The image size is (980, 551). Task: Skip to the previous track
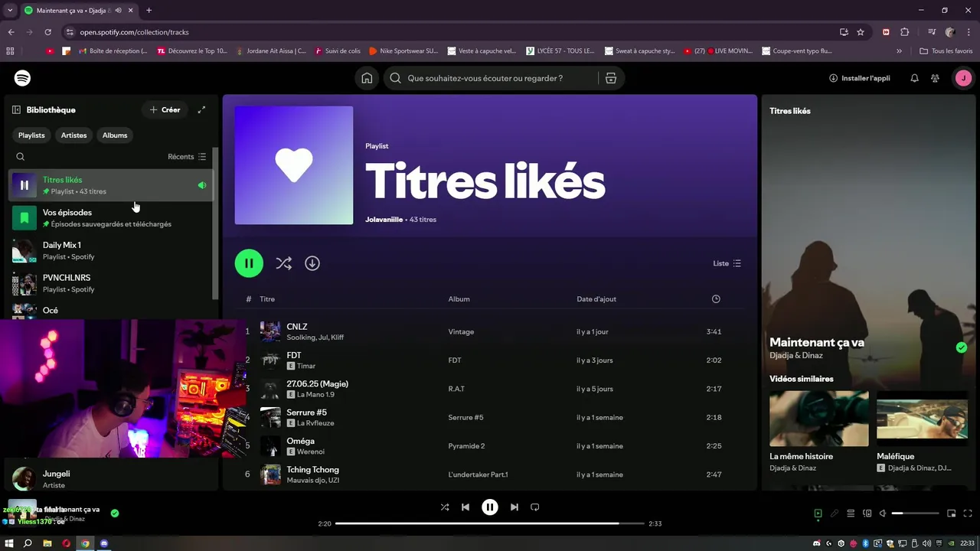465,507
